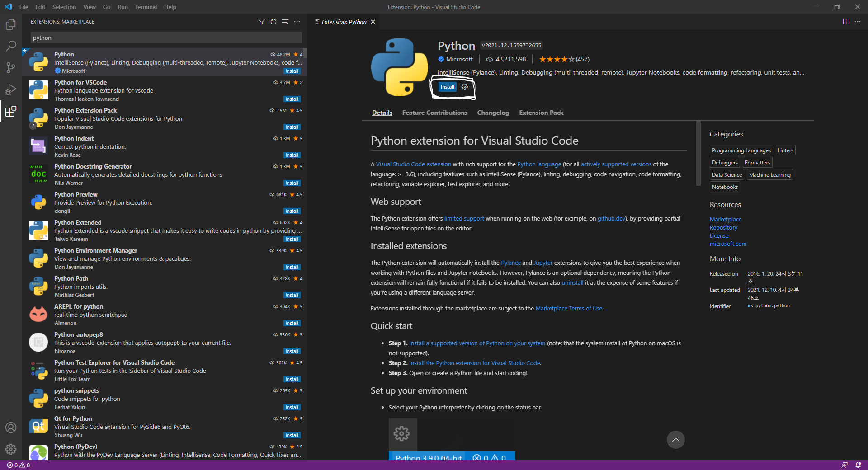The height and width of the screenshot is (470, 868).
Task: Open the Pylance link
Action: [x=511, y=263]
